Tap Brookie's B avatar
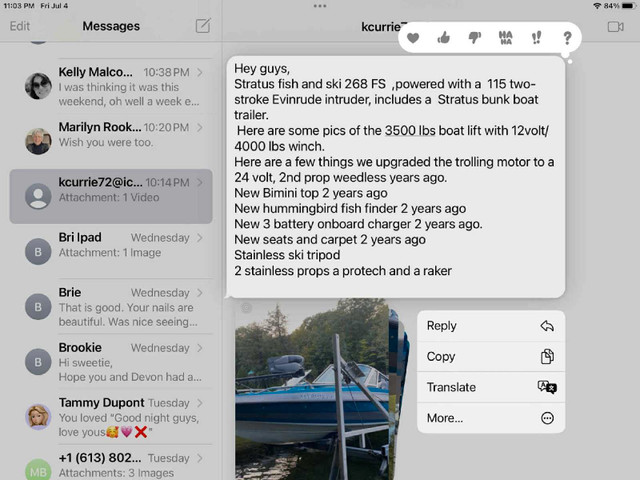The height and width of the screenshot is (480, 640). [38, 362]
